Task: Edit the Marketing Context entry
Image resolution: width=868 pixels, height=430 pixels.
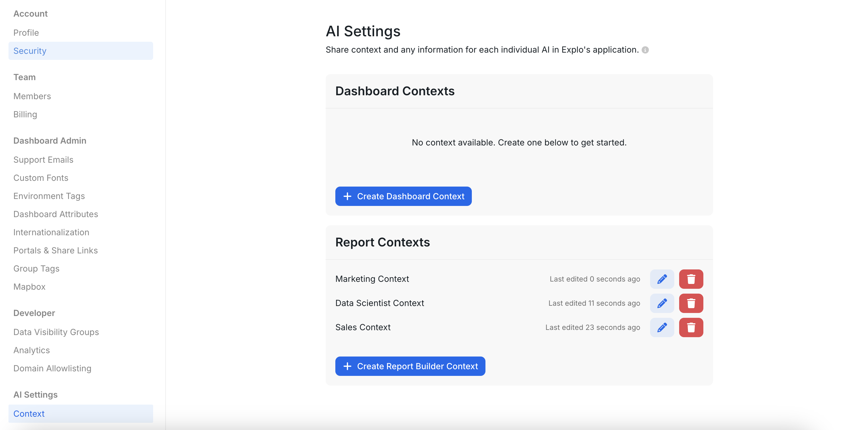Action: [x=662, y=279]
